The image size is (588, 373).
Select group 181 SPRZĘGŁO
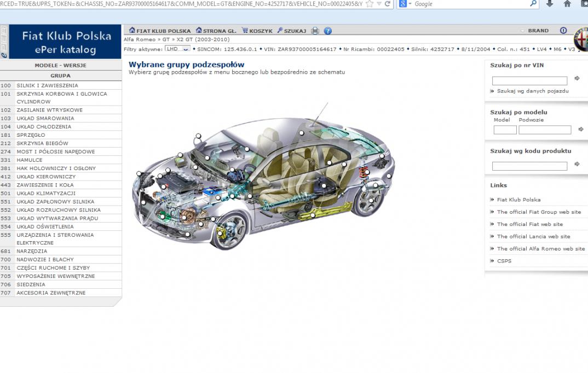coord(61,135)
